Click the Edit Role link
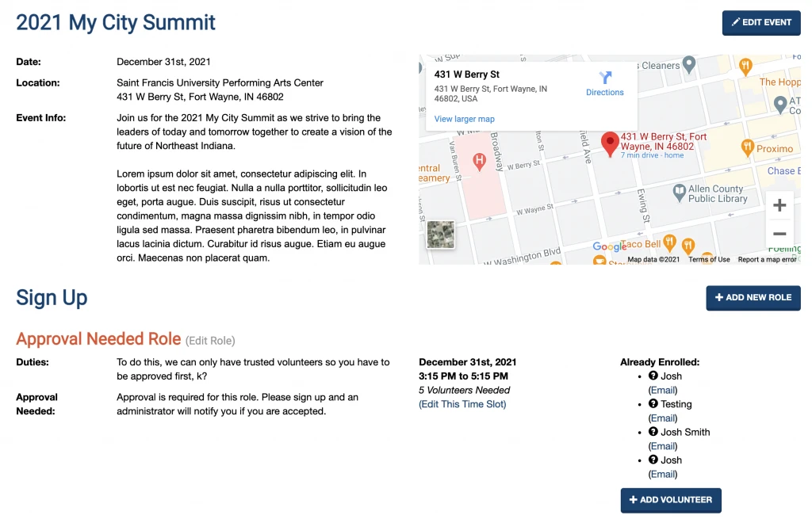 pyautogui.click(x=211, y=339)
